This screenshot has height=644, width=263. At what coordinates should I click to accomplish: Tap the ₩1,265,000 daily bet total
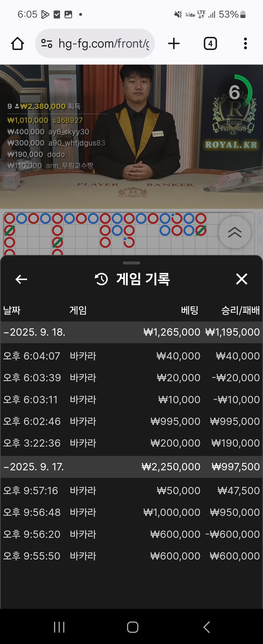tap(172, 332)
